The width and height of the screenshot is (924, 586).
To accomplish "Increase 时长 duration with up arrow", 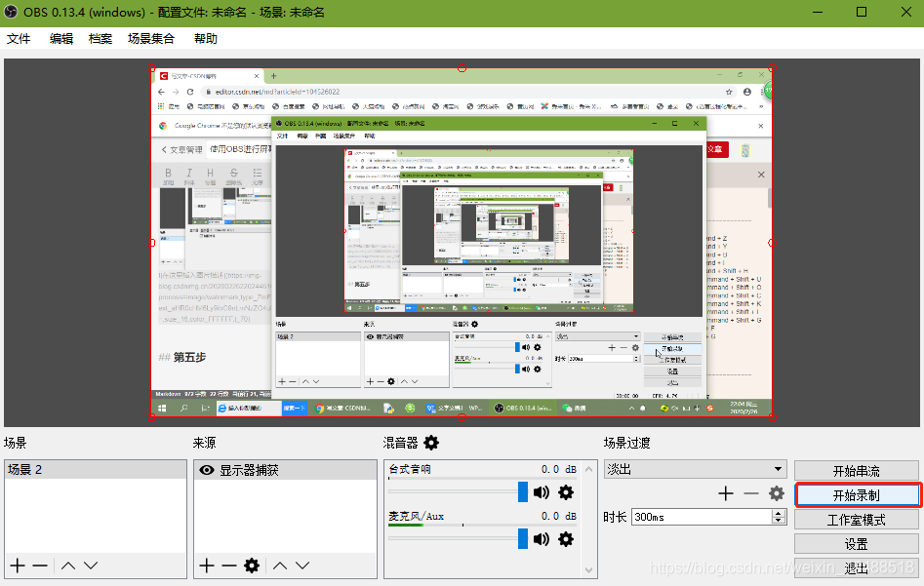I will tap(779, 514).
